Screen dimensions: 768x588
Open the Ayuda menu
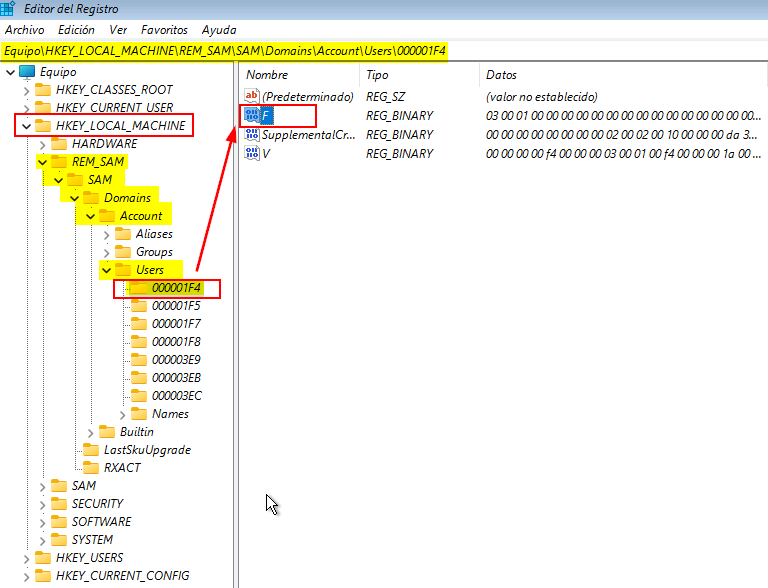point(219,30)
